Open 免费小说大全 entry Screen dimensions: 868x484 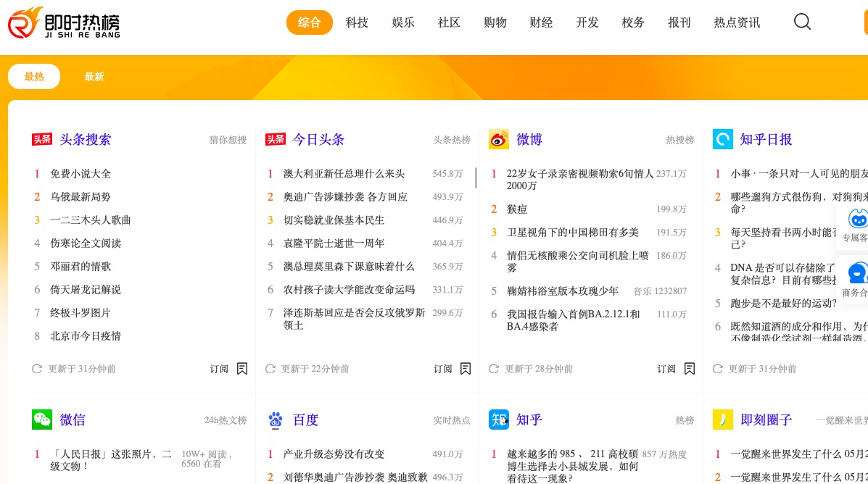tap(80, 174)
